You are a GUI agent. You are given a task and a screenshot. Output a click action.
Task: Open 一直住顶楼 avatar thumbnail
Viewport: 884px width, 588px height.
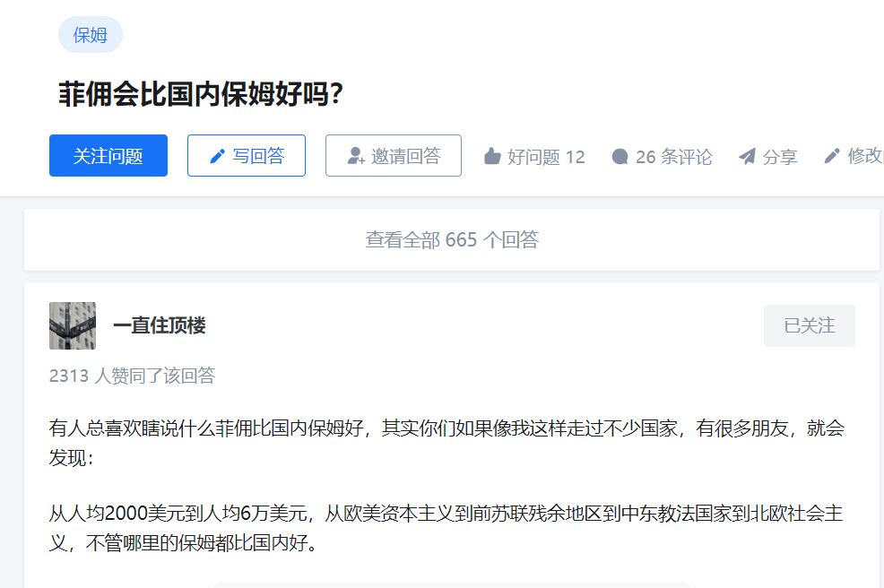point(72,326)
